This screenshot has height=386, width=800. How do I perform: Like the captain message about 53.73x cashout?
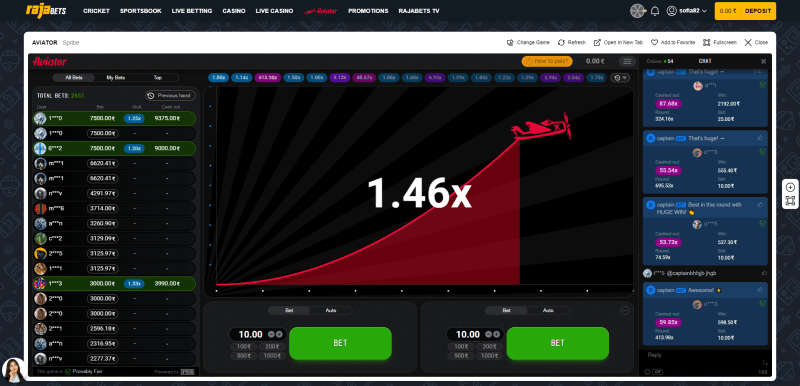tap(761, 204)
